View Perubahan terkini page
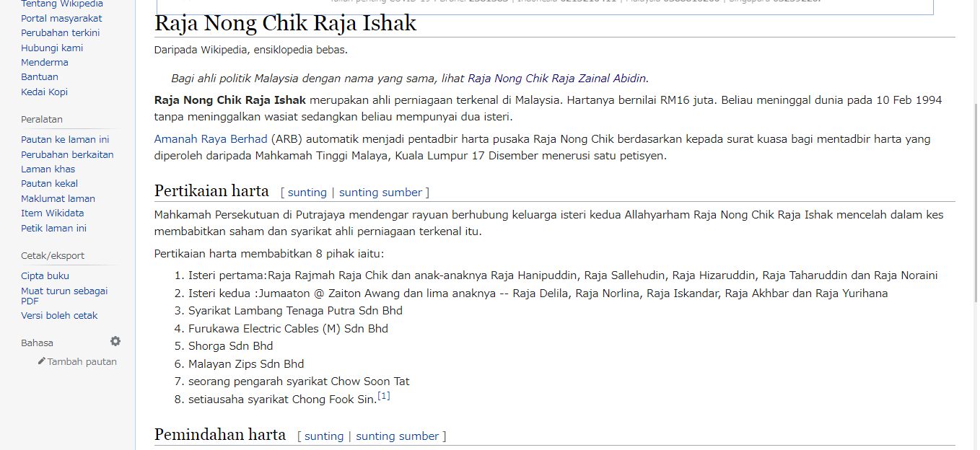 [x=61, y=32]
